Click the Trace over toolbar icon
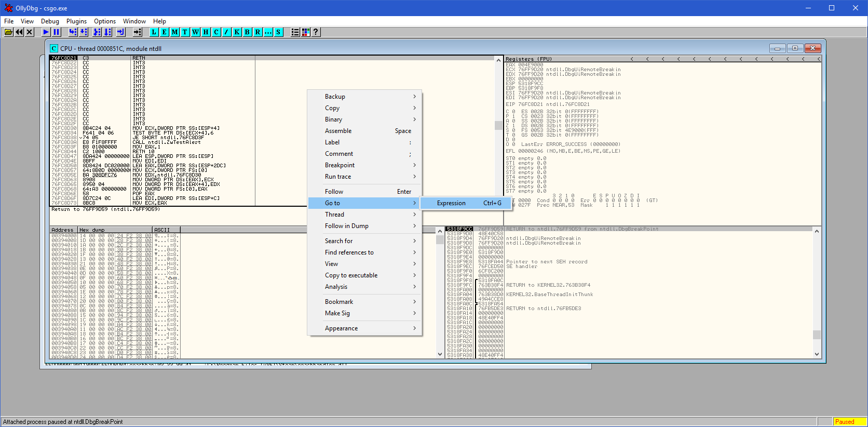The height and width of the screenshot is (427, 868). (x=107, y=32)
